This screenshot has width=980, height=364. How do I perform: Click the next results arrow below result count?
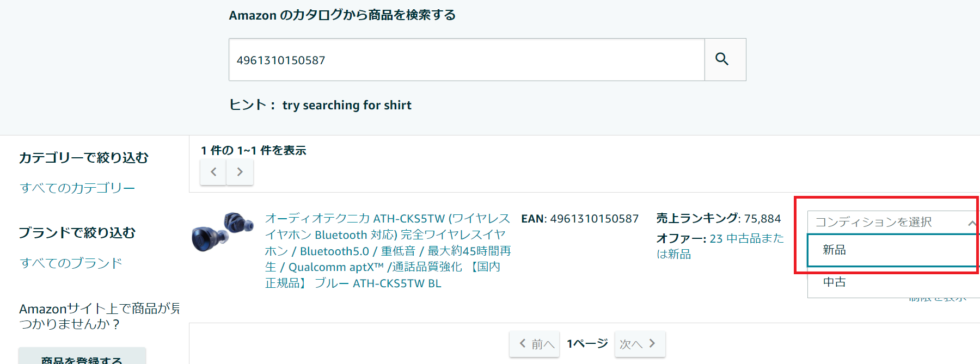(240, 172)
